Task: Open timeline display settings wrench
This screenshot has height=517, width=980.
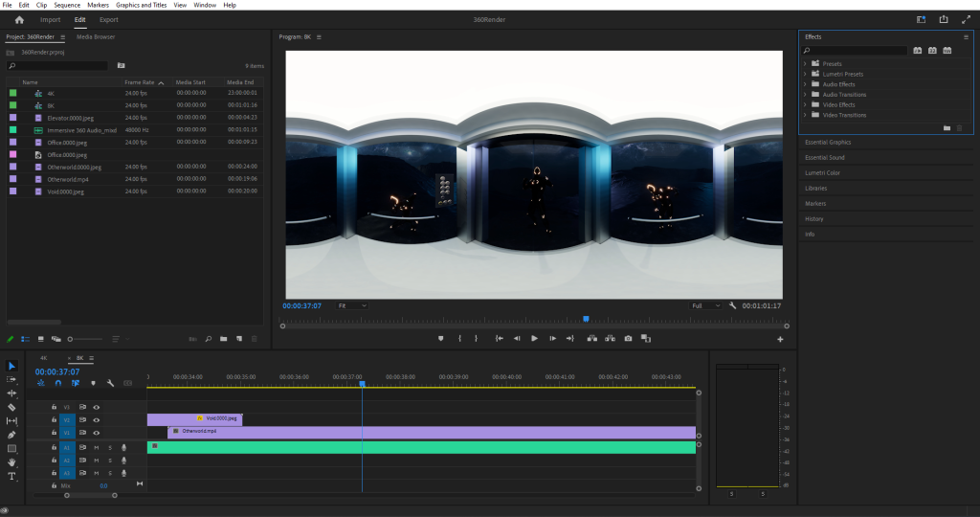Action: point(111,383)
